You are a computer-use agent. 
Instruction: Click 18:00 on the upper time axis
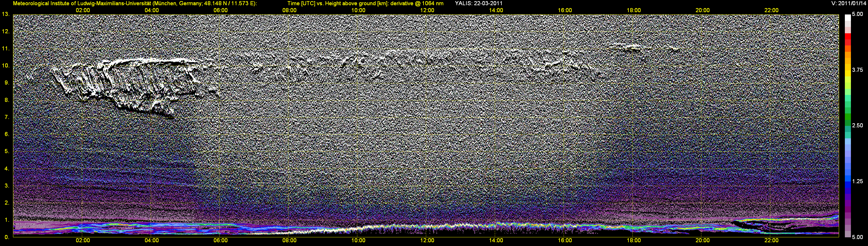(634, 10)
